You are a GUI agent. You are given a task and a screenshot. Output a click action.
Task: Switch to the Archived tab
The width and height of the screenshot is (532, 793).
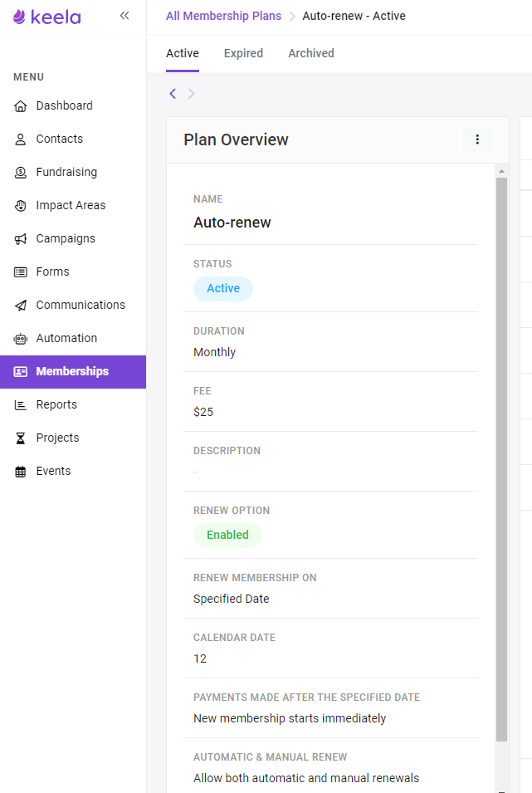[x=311, y=54]
